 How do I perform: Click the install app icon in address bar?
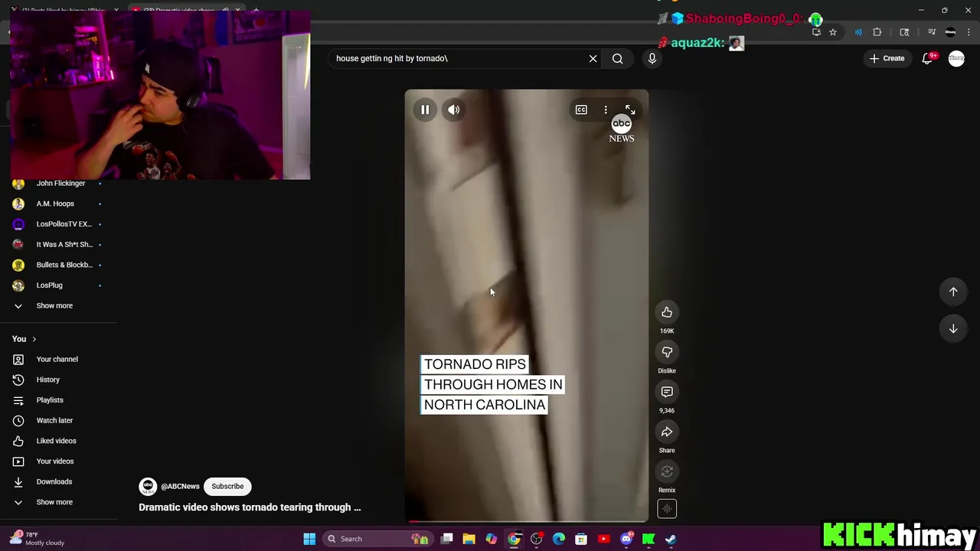tap(816, 32)
